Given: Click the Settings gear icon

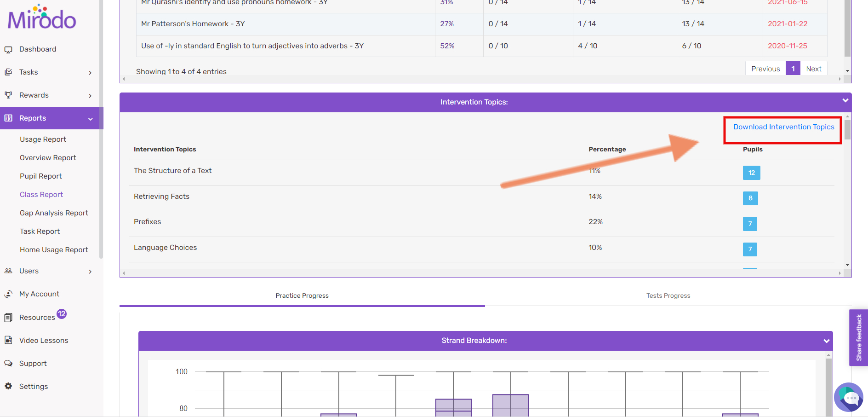Looking at the screenshot, I should point(8,386).
